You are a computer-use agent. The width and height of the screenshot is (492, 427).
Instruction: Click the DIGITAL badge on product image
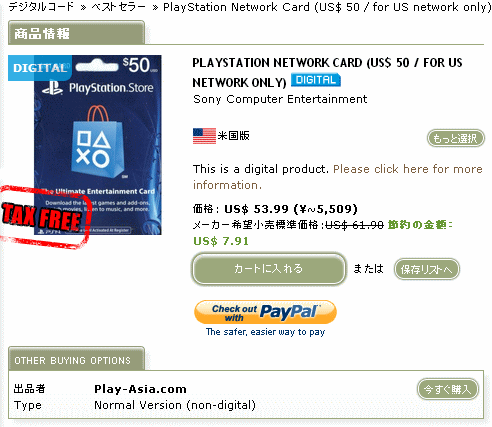[40, 68]
